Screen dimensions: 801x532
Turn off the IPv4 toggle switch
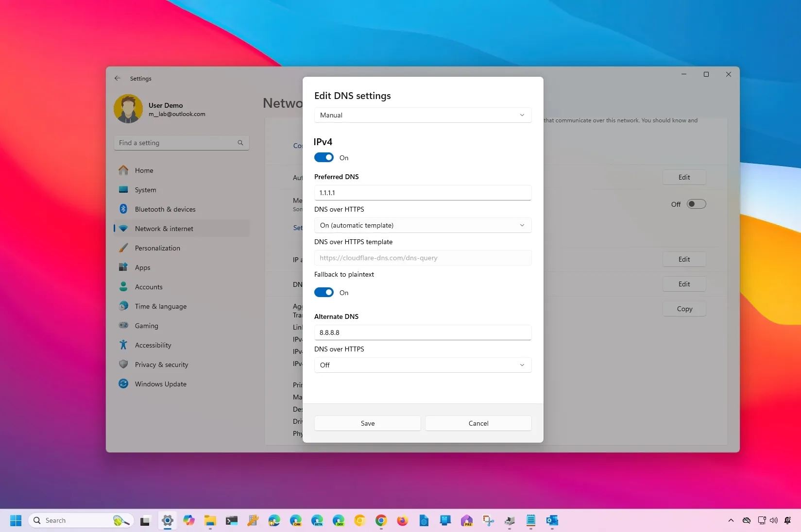coord(324,157)
